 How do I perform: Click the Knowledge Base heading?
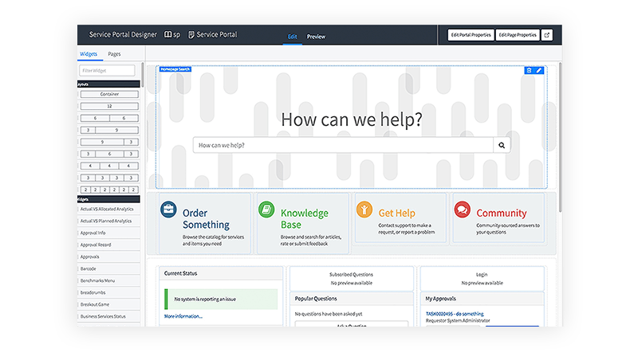click(x=305, y=218)
